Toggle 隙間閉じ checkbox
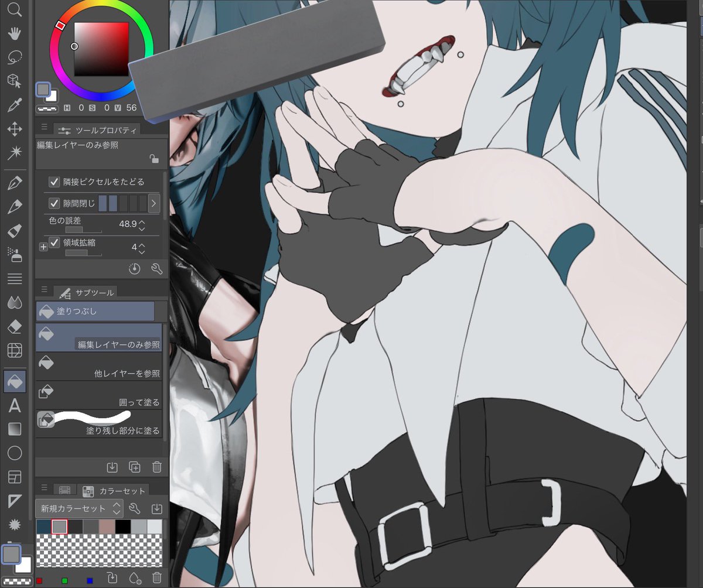 pyautogui.click(x=54, y=203)
